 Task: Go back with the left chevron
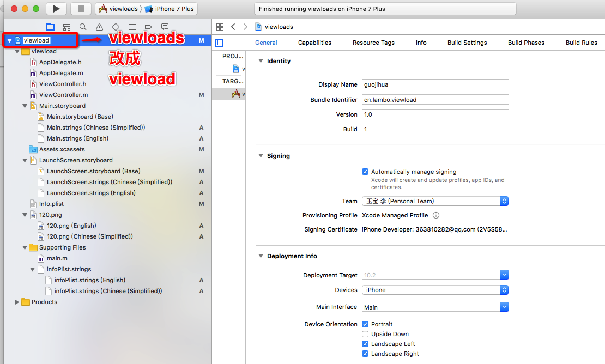(233, 27)
